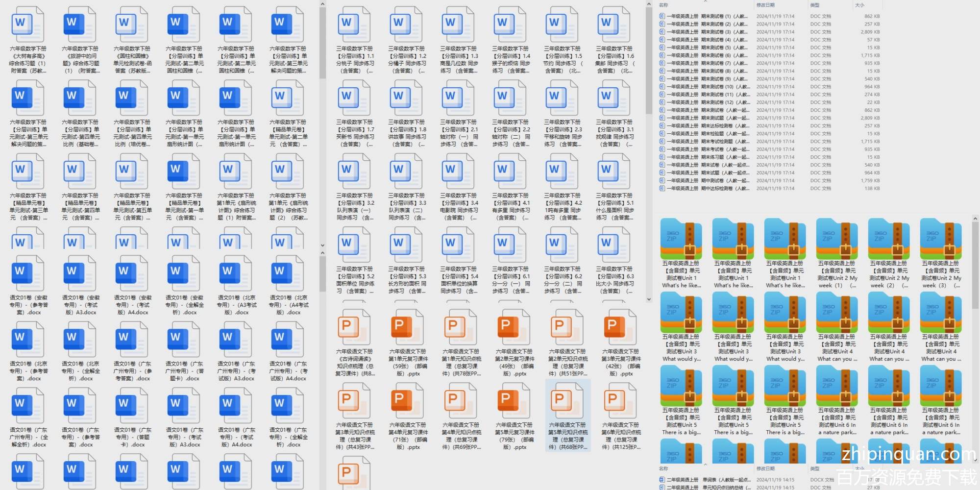
Task: Select the 第四单元 比例(基础卷) Word file icon
Action: (80, 98)
